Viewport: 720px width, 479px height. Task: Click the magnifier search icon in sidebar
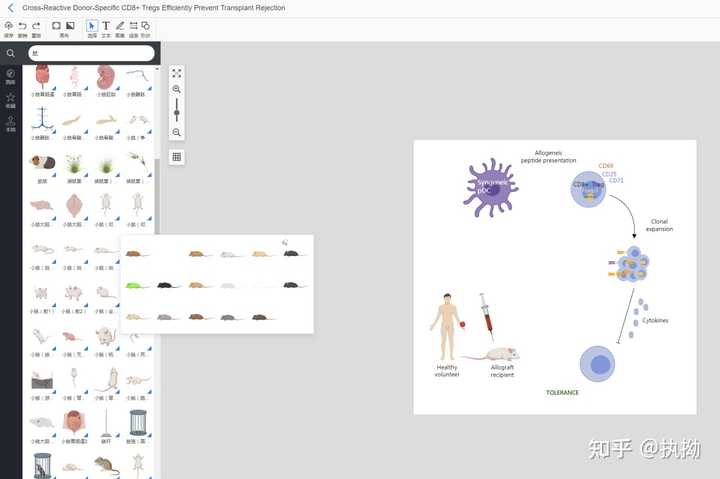(x=11, y=53)
